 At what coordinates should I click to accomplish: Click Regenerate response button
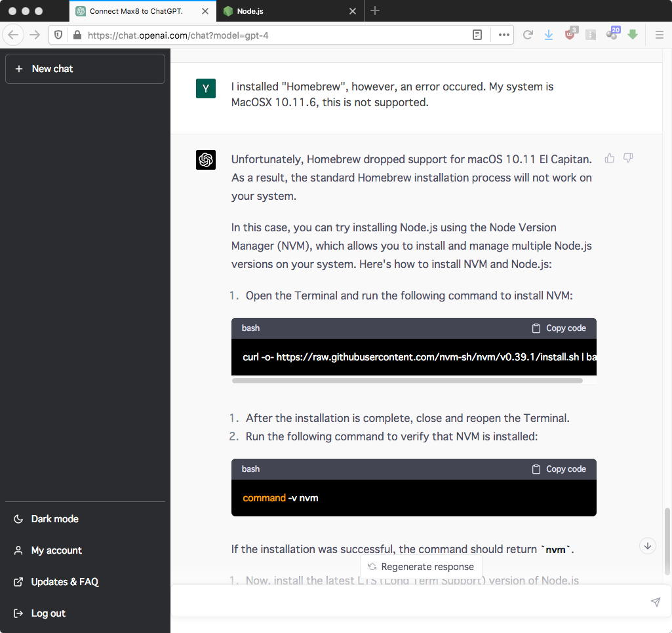click(x=422, y=567)
